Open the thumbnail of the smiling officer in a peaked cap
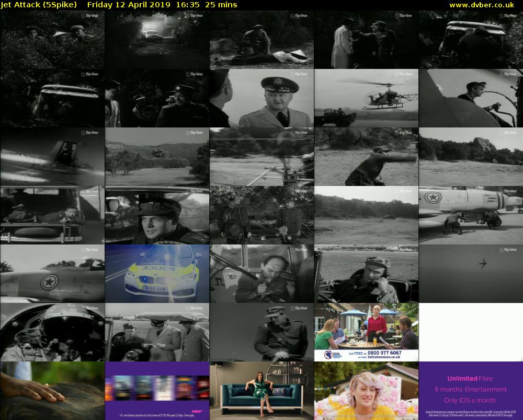The image size is (523, 420). 262,98
